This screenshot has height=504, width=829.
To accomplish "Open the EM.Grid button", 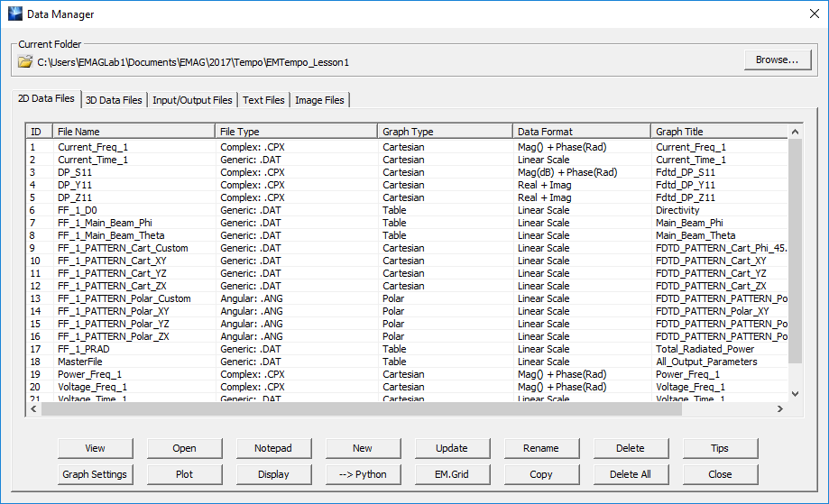I will [x=452, y=474].
